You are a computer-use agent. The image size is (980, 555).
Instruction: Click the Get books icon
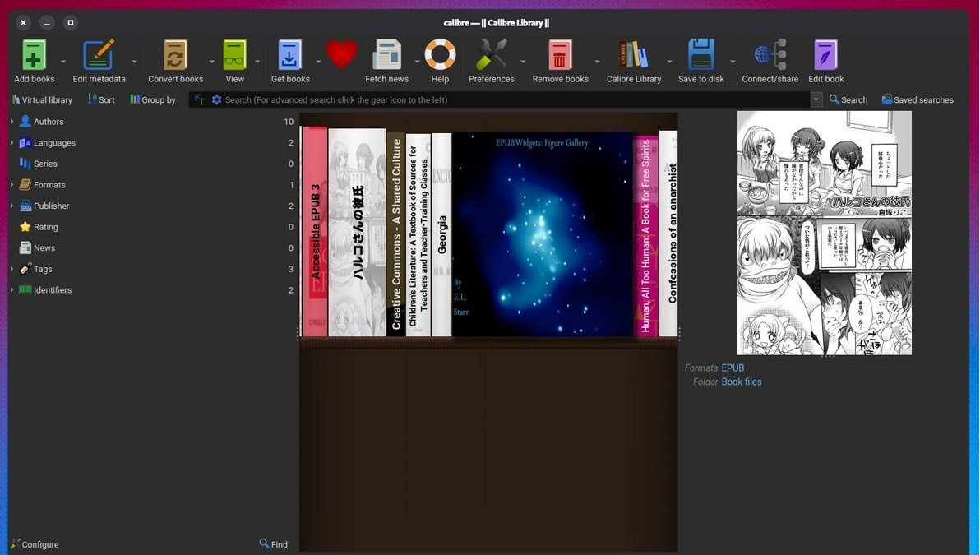pos(290,55)
